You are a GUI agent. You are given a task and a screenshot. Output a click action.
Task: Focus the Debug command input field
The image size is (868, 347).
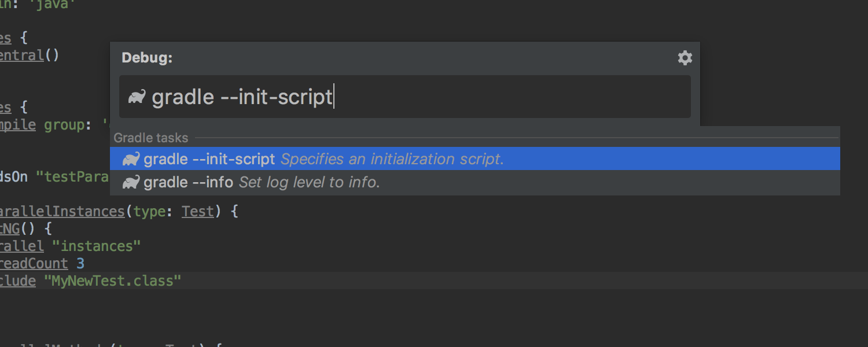point(405,97)
